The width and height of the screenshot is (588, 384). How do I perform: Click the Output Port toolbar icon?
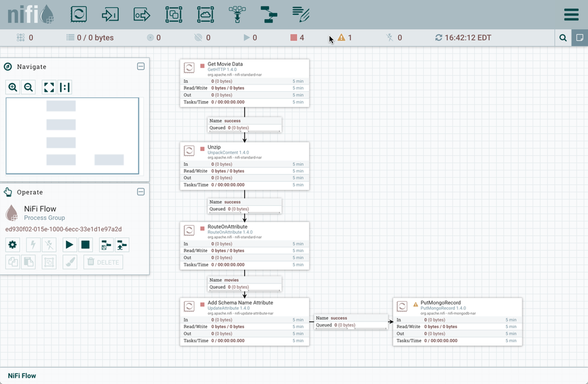coord(142,14)
